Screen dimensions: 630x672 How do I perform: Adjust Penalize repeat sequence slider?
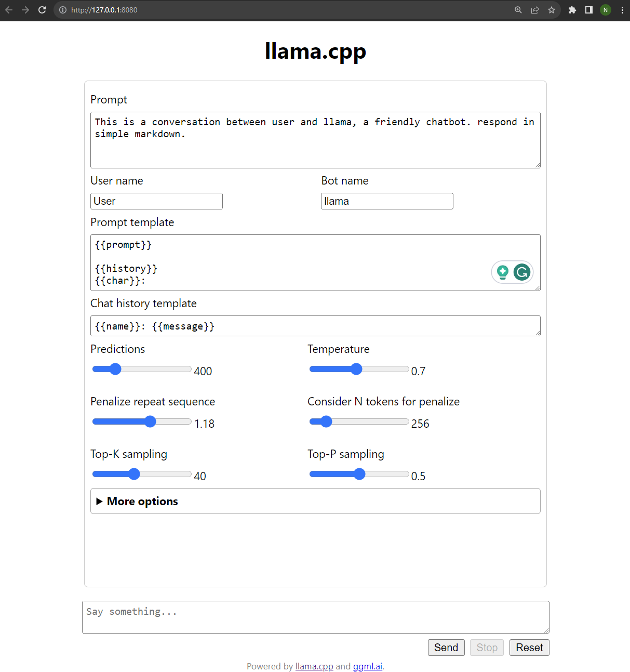click(142, 421)
